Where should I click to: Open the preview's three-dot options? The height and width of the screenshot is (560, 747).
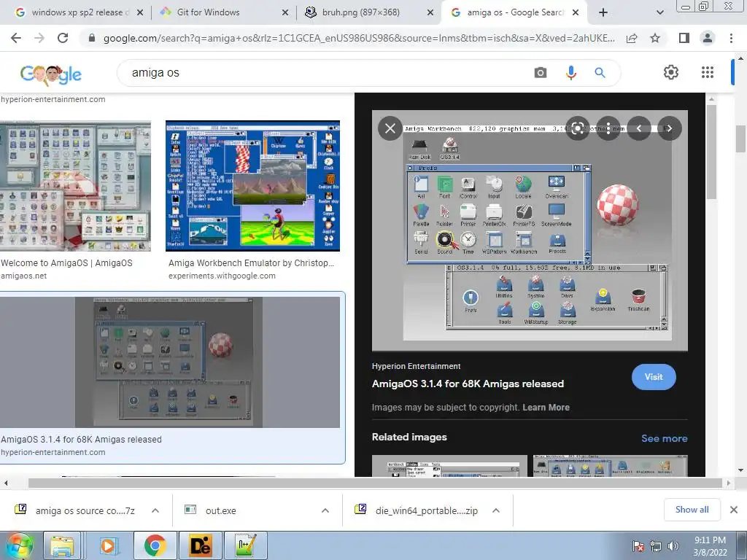(608, 128)
